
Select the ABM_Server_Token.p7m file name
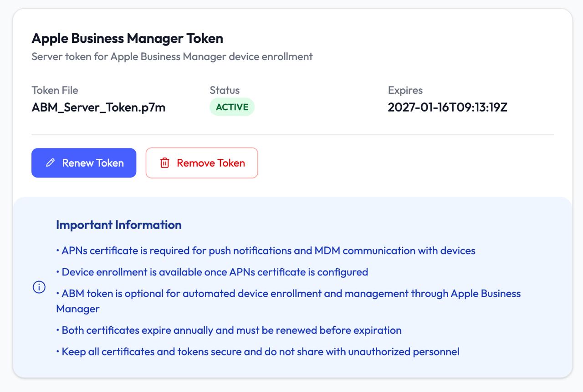98,107
